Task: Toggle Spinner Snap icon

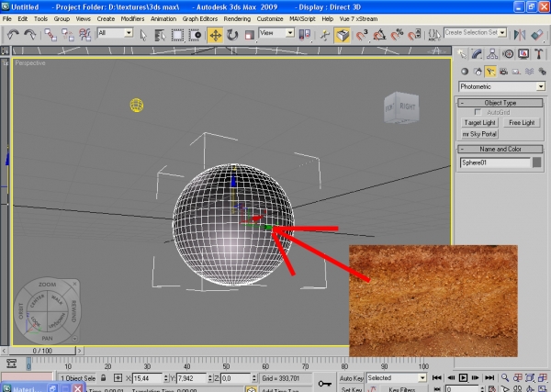Action: coord(415,35)
